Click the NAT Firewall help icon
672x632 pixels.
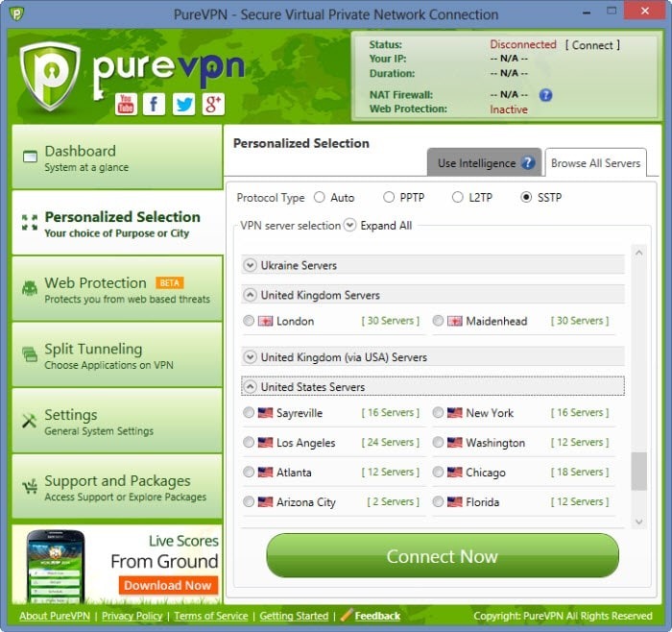pos(545,95)
